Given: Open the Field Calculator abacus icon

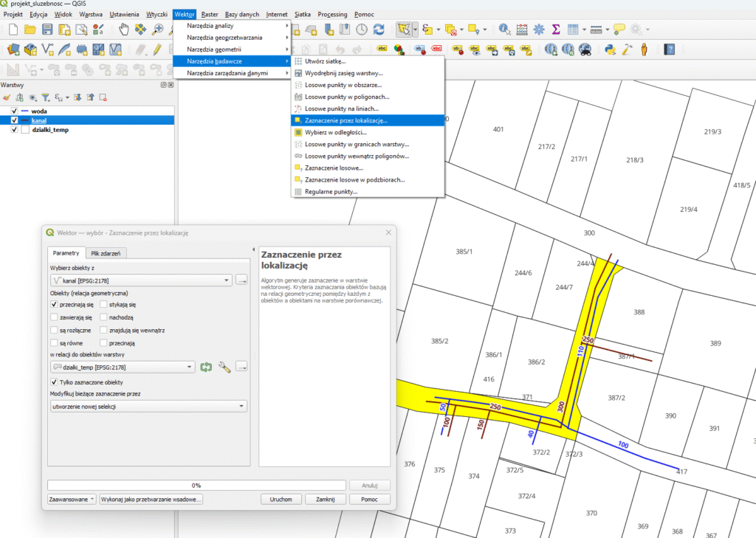Looking at the screenshot, I should pos(522,30).
